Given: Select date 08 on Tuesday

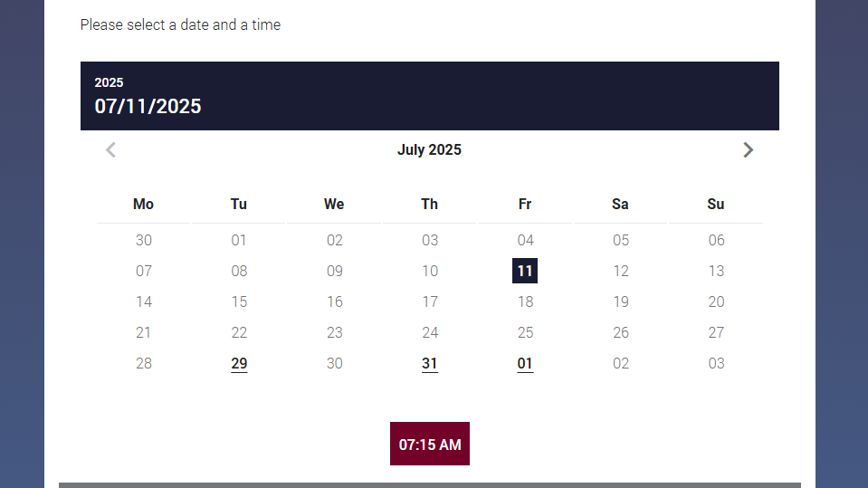Looking at the screenshot, I should tap(239, 271).
